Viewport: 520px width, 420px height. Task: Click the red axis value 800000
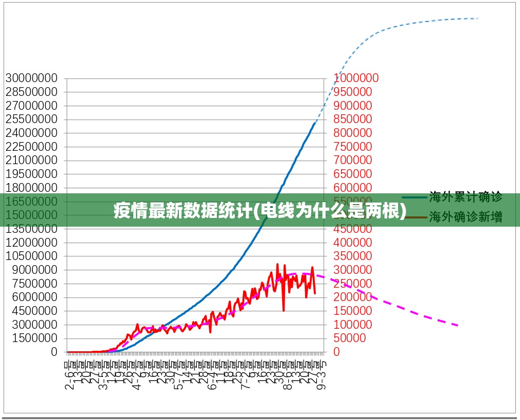click(x=352, y=133)
